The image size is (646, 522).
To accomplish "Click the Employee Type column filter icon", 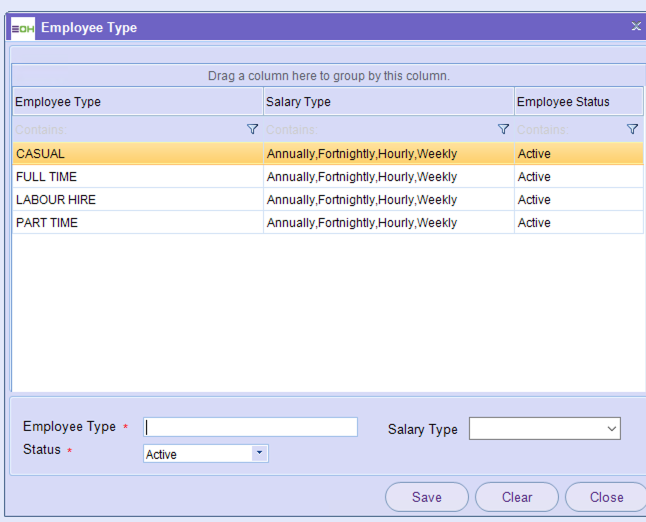I will [x=252, y=130].
